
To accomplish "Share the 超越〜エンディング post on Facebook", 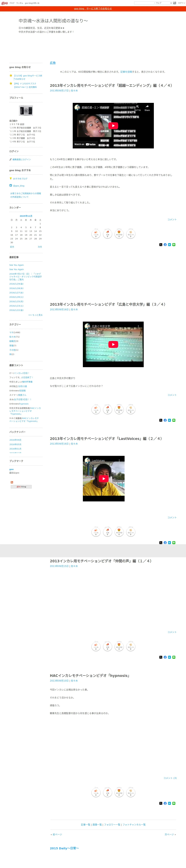I will tap(165, 245).
